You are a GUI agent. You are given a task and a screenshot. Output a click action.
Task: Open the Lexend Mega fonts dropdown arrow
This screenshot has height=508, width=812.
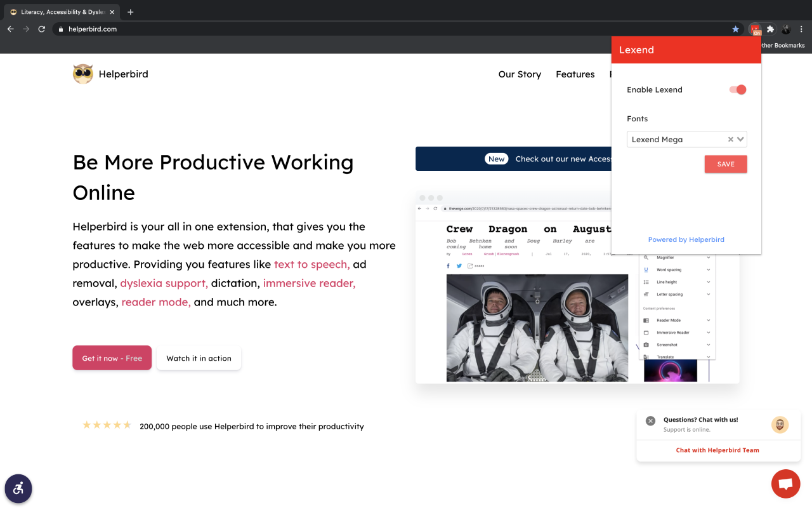pyautogui.click(x=740, y=140)
